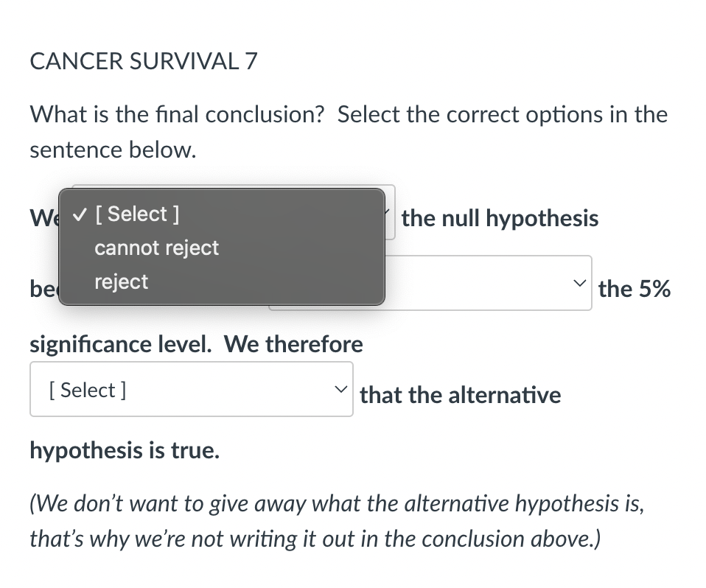The height and width of the screenshot is (588, 706).
Task: Select 'cannot reject' from the open dropdown menu
Action: (156, 248)
